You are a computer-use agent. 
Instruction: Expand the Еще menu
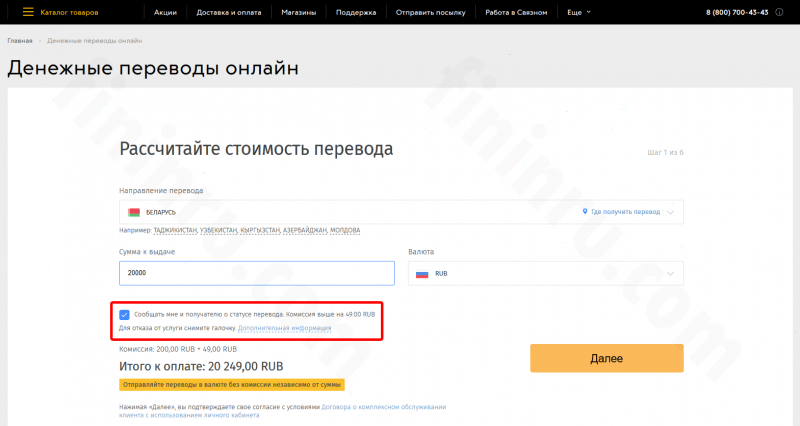579,12
